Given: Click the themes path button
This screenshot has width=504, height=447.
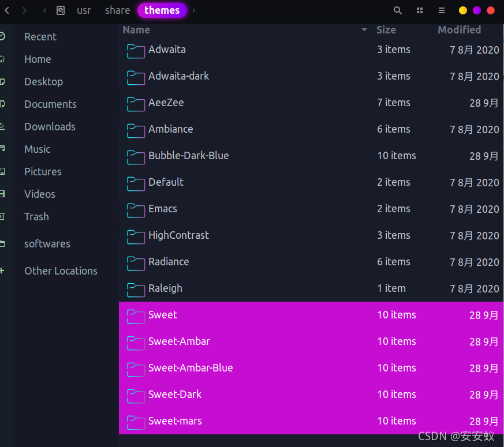Looking at the screenshot, I should (162, 10).
